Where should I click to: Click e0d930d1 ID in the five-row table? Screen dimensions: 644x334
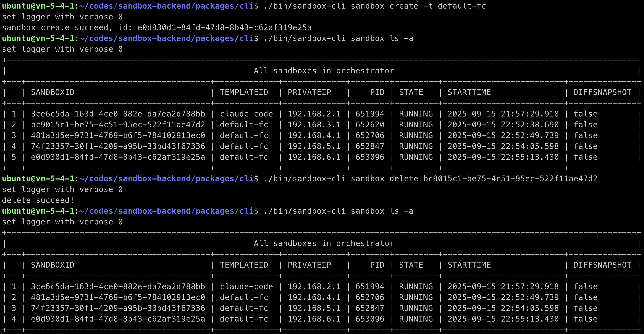[118, 157]
